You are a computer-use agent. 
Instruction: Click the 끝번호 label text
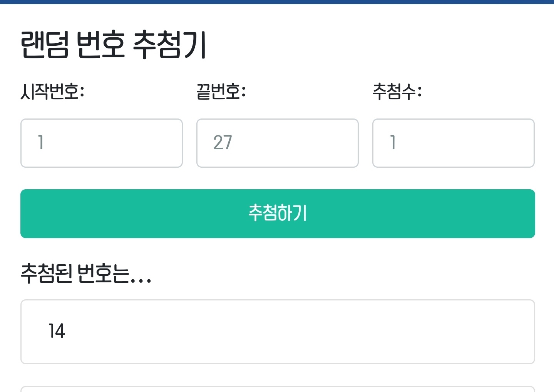pyautogui.click(x=221, y=92)
